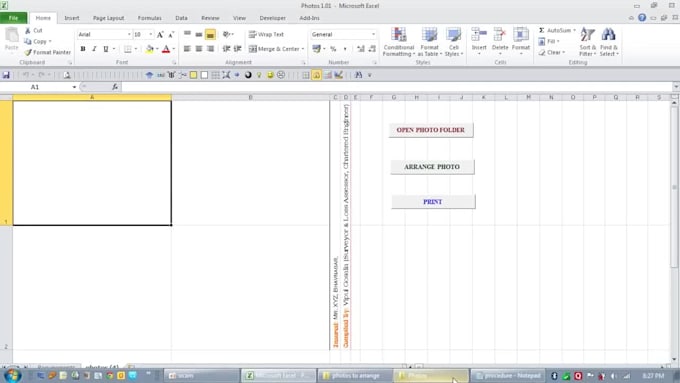This screenshot has width=680, height=383.
Task: Switch to the Page Layout tab
Action: pos(108,18)
